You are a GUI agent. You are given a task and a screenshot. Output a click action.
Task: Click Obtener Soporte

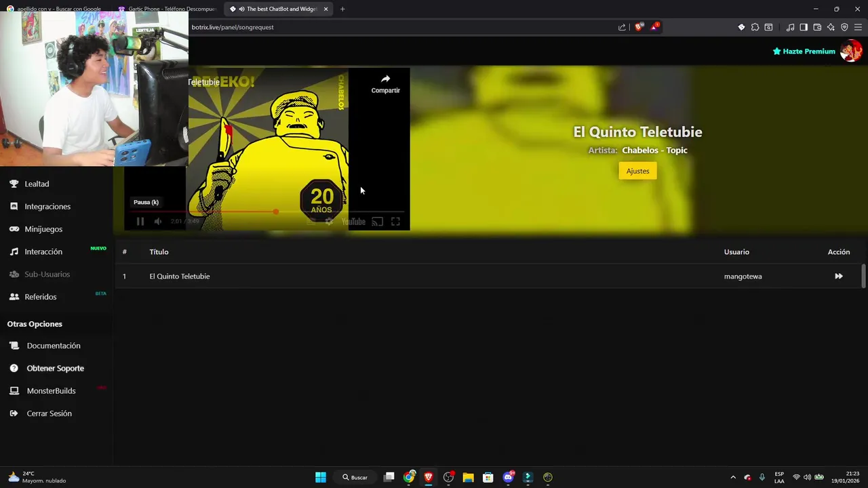pyautogui.click(x=56, y=368)
